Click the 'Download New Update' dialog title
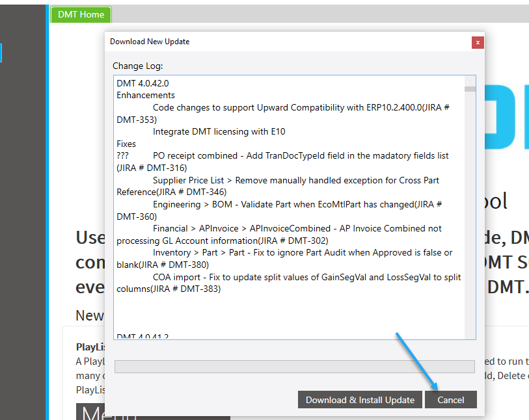 click(150, 42)
